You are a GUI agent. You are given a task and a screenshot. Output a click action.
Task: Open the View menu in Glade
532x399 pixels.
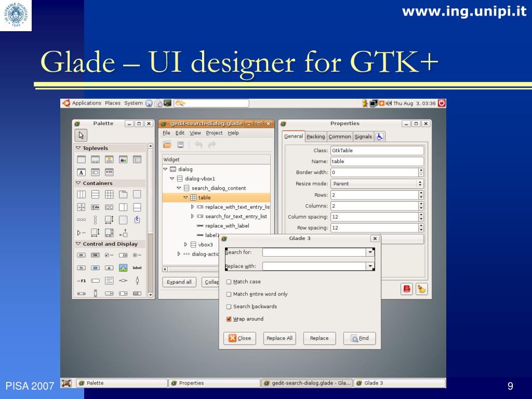coord(195,133)
